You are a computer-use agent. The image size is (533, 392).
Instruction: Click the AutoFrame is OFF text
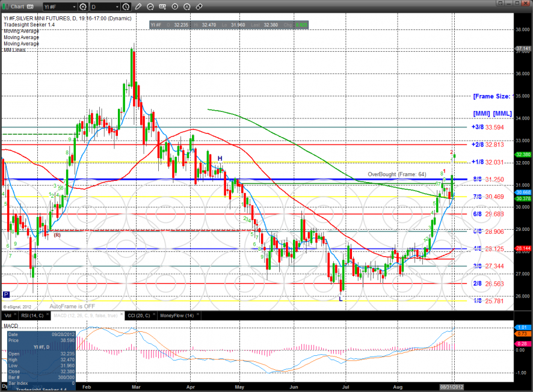[x=72, y=306]
